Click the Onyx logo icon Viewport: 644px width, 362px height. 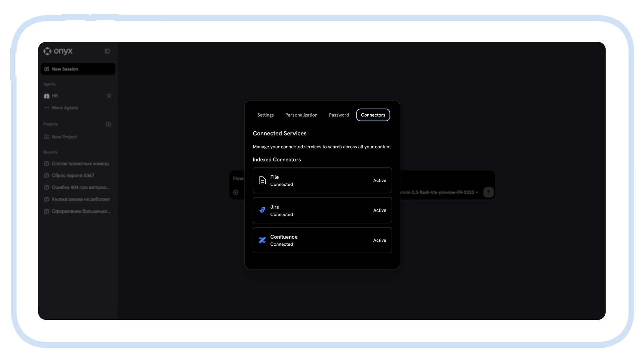point(47,51)
